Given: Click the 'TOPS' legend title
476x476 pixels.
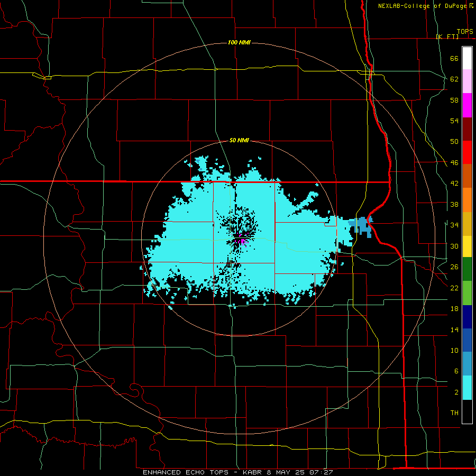Looking at the screenshot, I should click(465, 32).
